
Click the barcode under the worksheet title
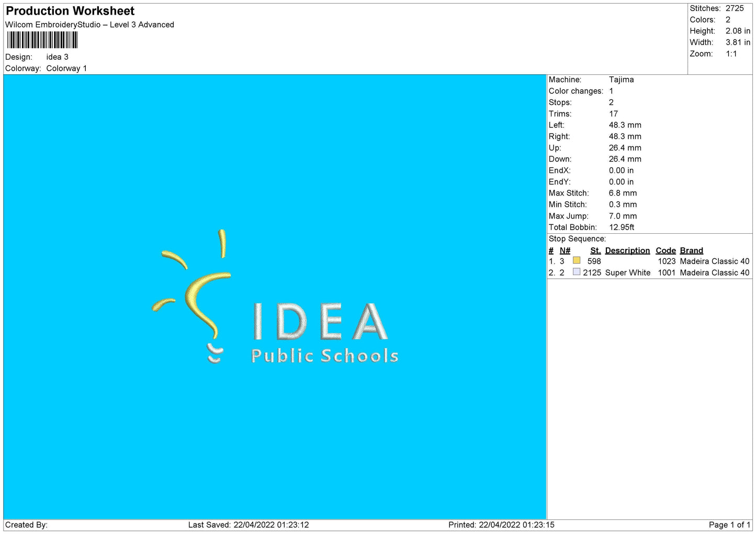click(42, 40)
